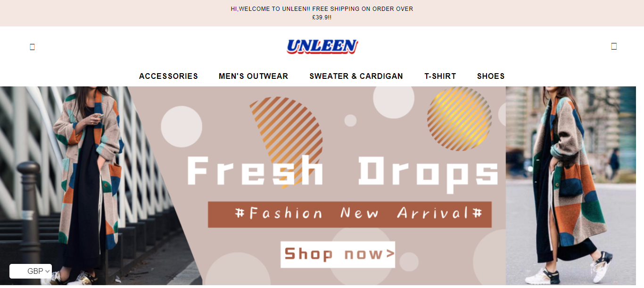Click the UNLEEN logo

[322, 46]
